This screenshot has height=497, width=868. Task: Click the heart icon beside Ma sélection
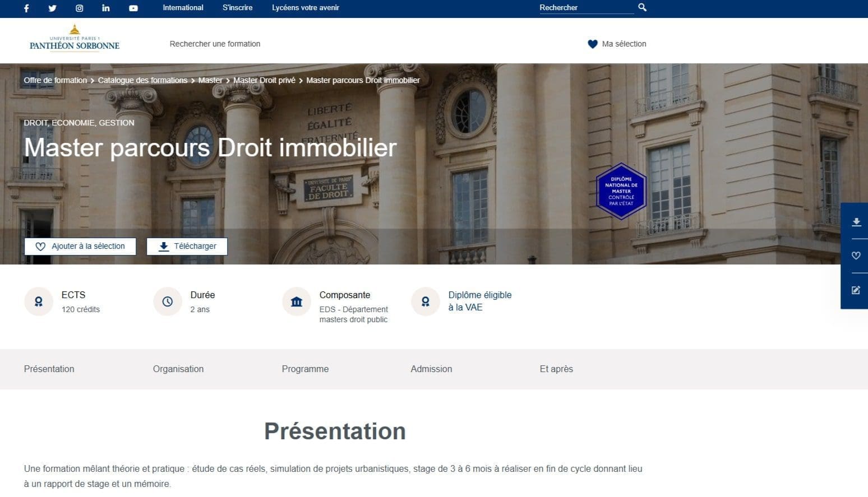click(593, 44)
